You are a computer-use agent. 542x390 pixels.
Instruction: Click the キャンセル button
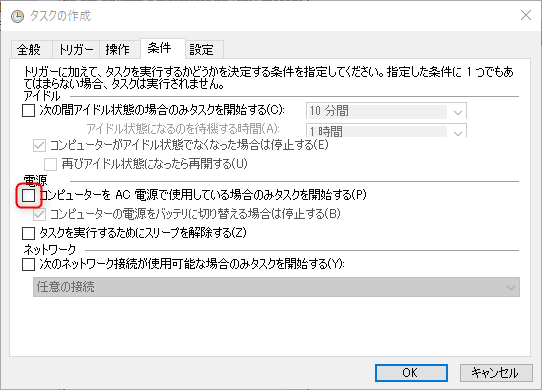tap(496, 373)
